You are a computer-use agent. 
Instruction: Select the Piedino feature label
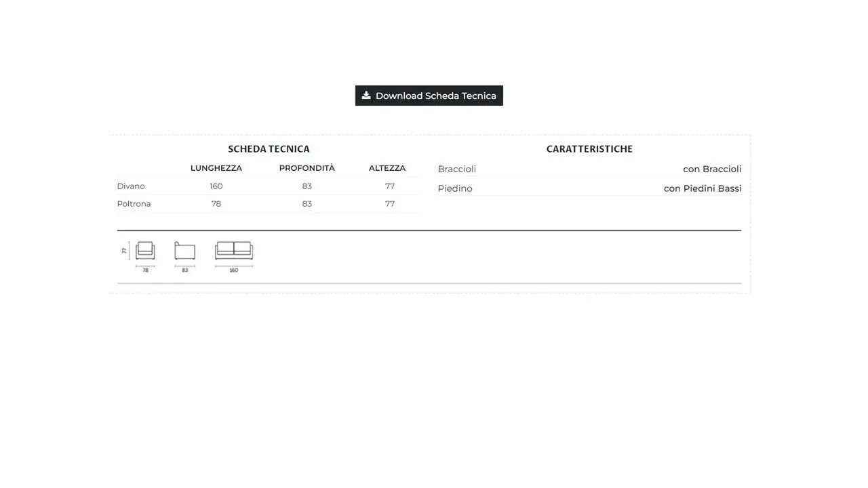(x=455, y=188)
